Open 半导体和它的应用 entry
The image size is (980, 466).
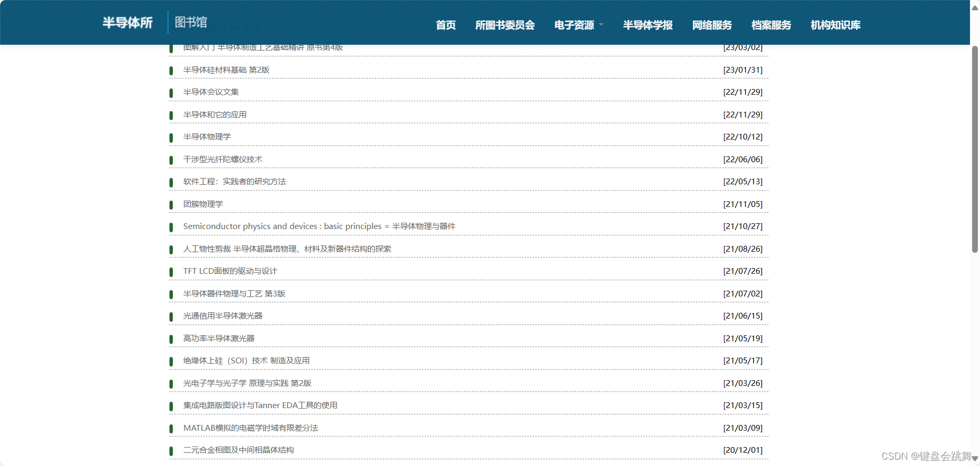click(215, 114)
